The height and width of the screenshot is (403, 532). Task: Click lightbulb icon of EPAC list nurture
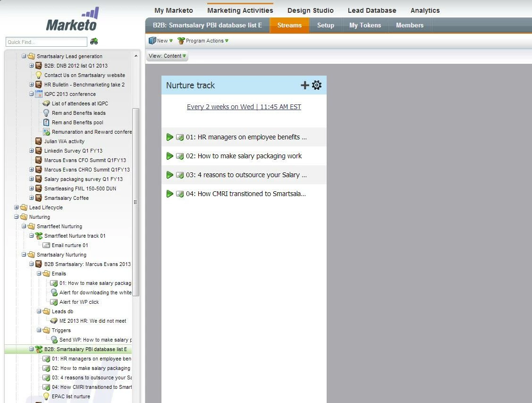pyautogui.click(x=46, y=396)
